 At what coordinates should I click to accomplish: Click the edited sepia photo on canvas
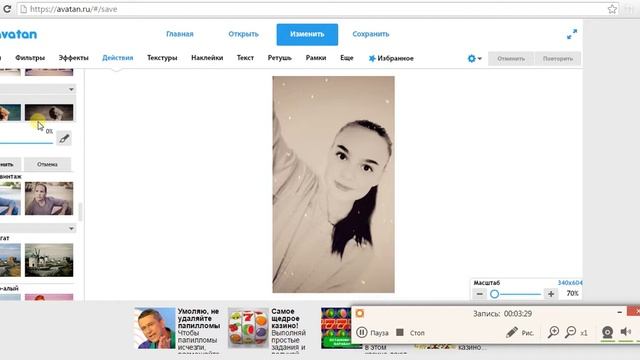[333, 184]
